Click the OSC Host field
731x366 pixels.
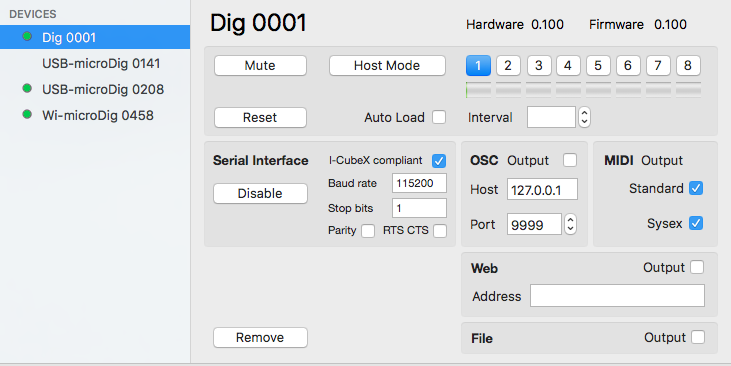pos(542,189)
